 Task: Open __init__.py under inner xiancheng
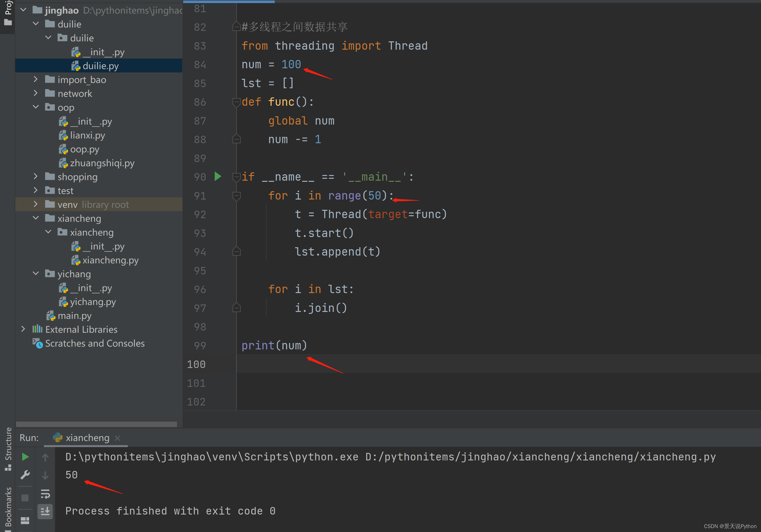[103, 246]
